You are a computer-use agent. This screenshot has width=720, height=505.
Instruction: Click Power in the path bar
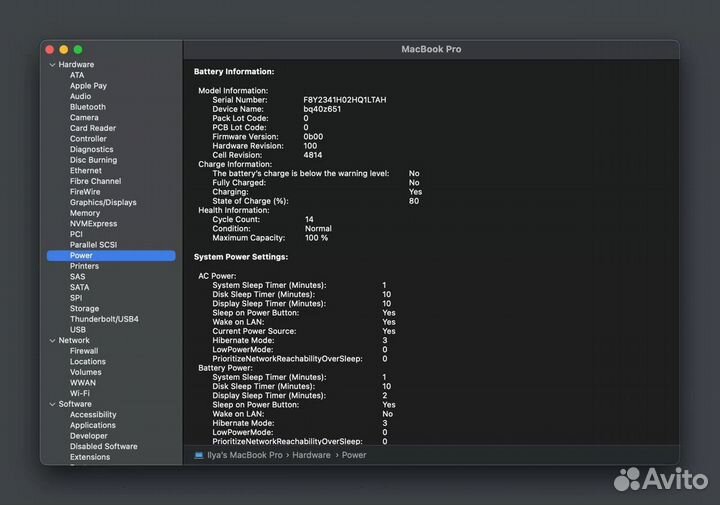[x=354, y=455]
